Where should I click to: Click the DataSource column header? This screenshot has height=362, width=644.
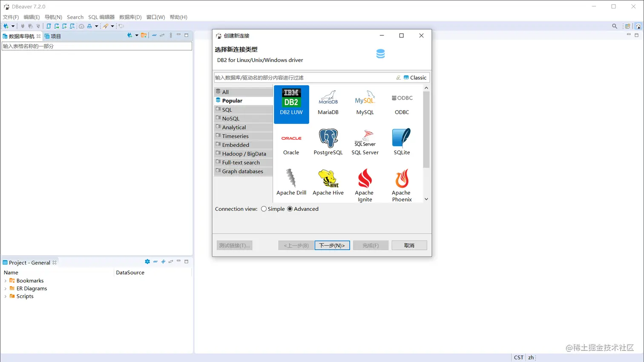click(130, 273)
